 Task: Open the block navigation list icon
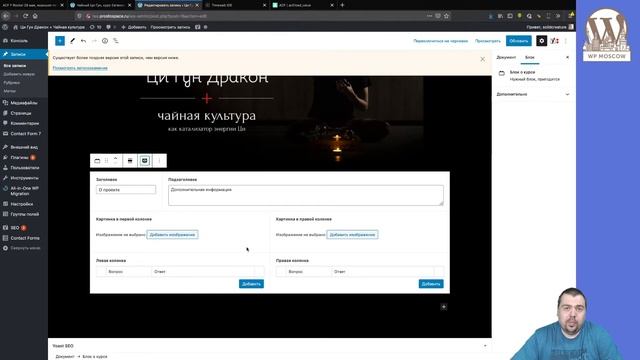(116, 41)
